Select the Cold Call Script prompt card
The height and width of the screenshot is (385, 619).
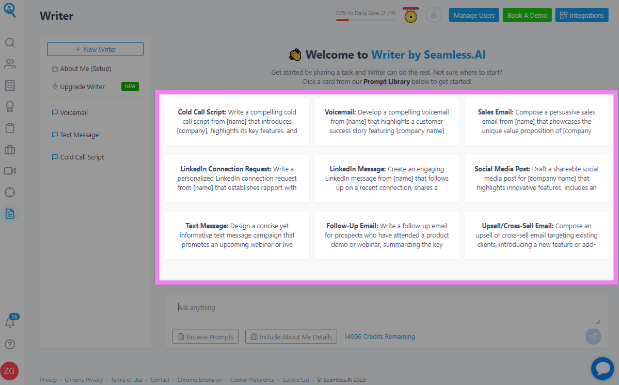237,122
